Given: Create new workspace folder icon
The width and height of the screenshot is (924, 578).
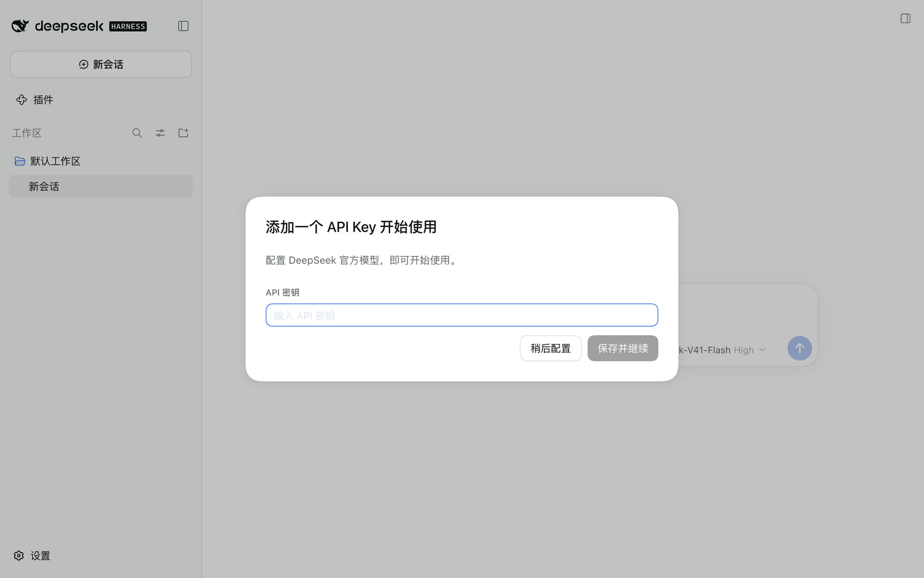Looking at the screenshot, I should (183, 133).
